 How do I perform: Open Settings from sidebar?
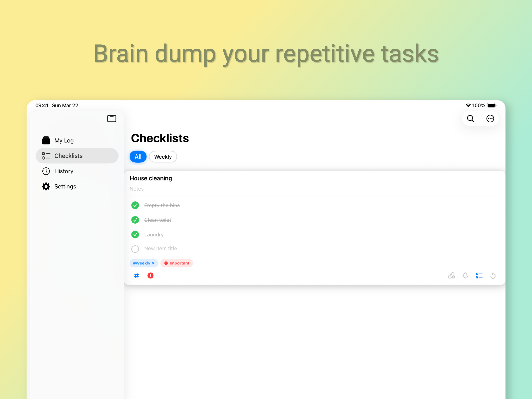[x=77, y=187]
